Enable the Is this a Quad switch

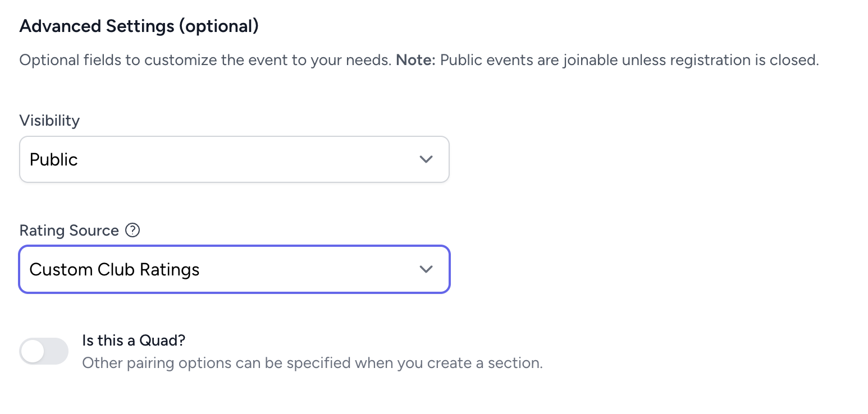pyautogui.click(x=44, y=352)
